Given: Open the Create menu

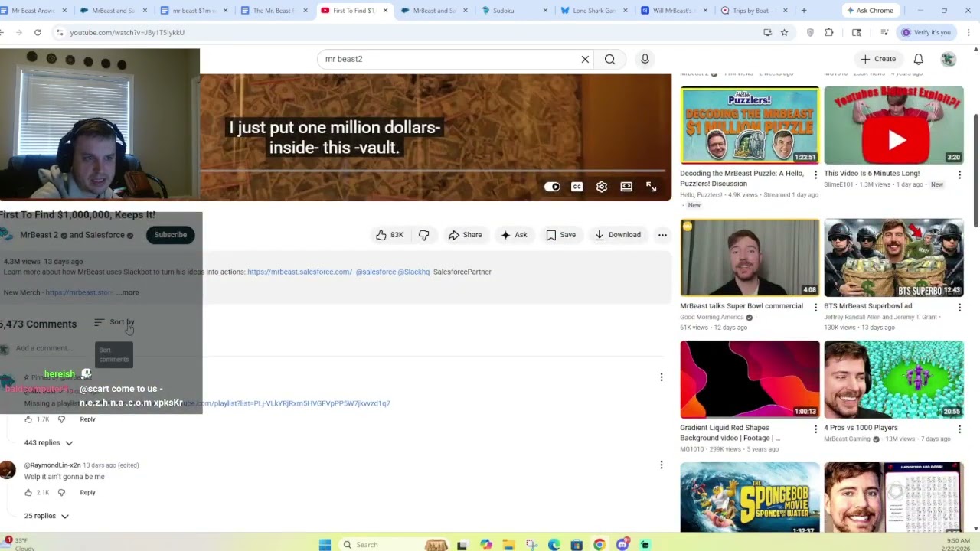Looking at the screenshot, I should 877,59.
